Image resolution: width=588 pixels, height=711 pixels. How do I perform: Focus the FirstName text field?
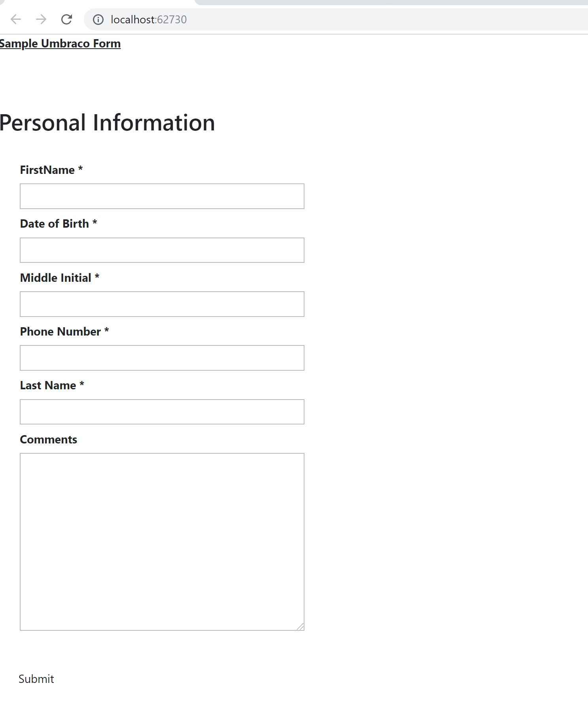pos(162,196)
